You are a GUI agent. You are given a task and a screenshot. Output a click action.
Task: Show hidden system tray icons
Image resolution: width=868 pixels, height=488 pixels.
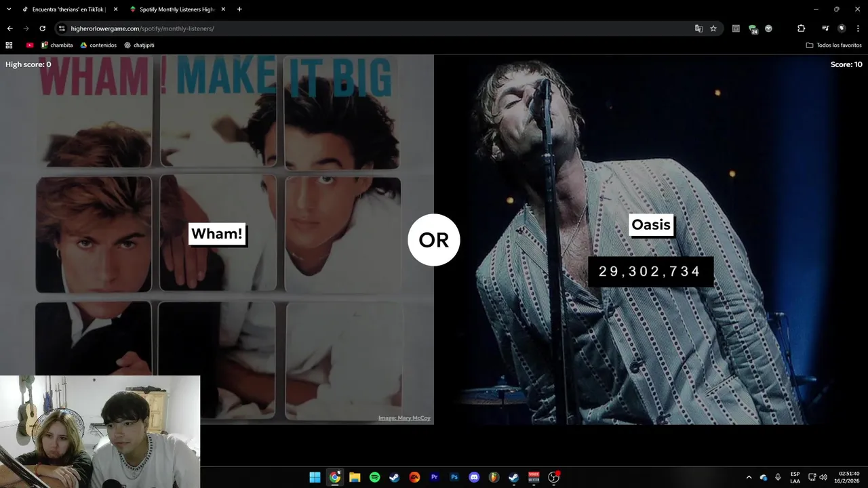[749, 477]
